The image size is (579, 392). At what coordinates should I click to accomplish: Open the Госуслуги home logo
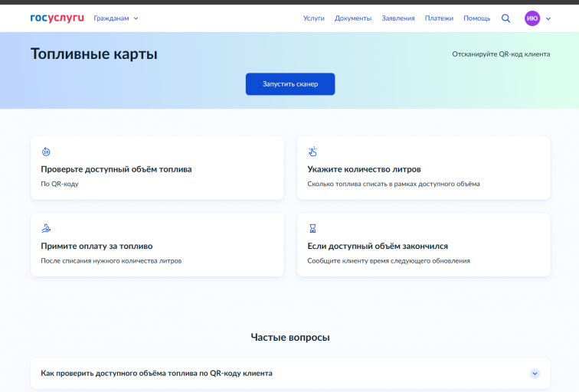57,18
